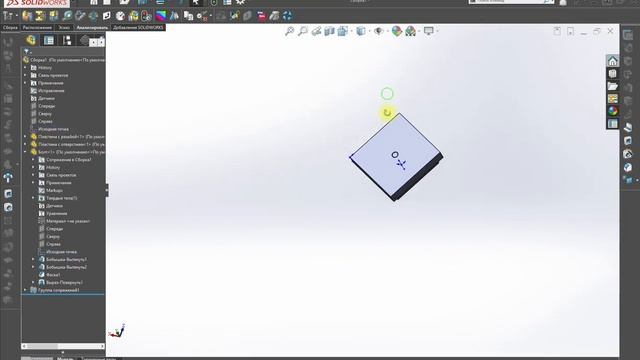Open Custom Properties task pane icon

(x=612, y=124)
